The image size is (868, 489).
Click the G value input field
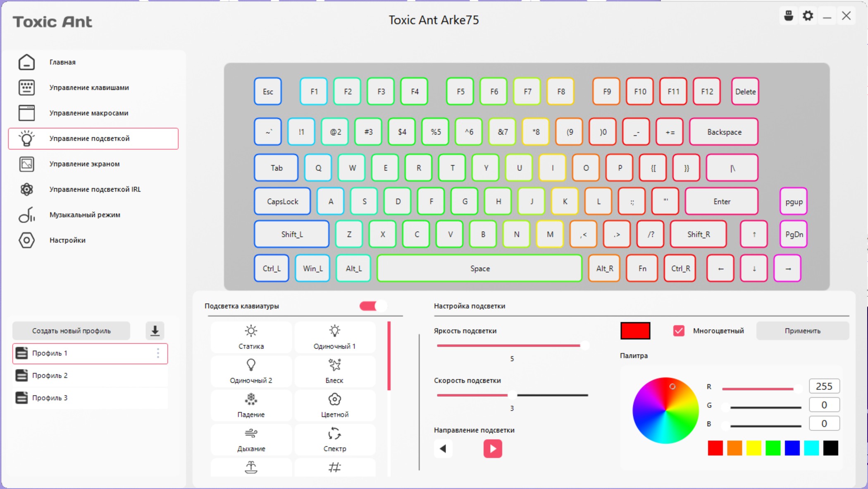pyautogui.click(x=824, y=405)
